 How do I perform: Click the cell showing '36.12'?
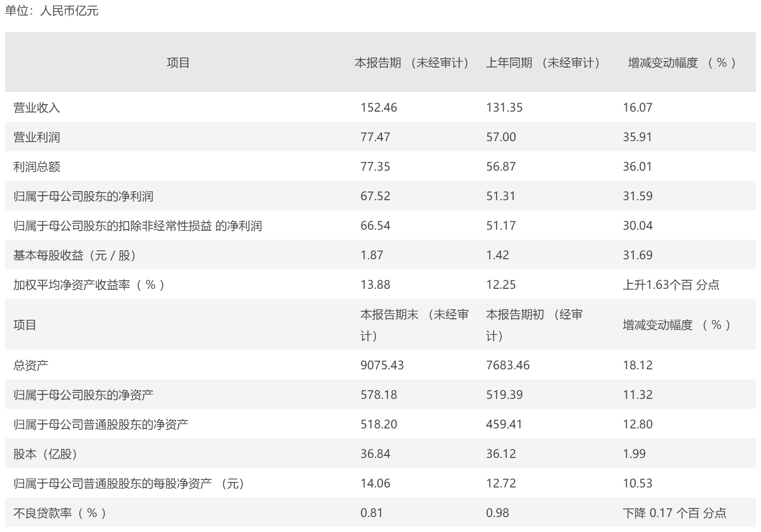pos(501,454)
